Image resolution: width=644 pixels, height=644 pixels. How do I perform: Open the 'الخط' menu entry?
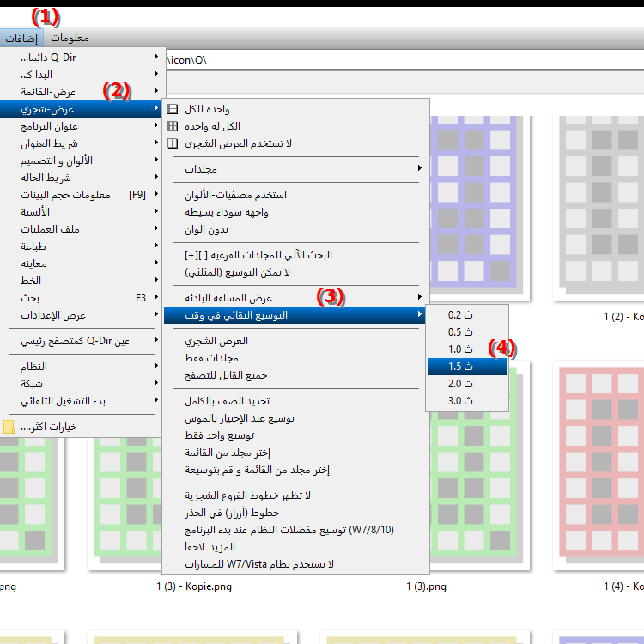81,281
